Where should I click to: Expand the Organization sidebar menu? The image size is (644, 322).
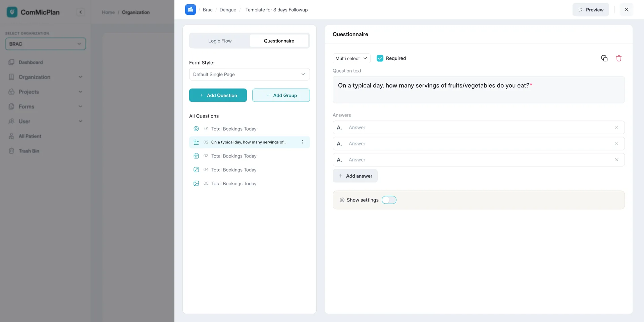[45, 77]
